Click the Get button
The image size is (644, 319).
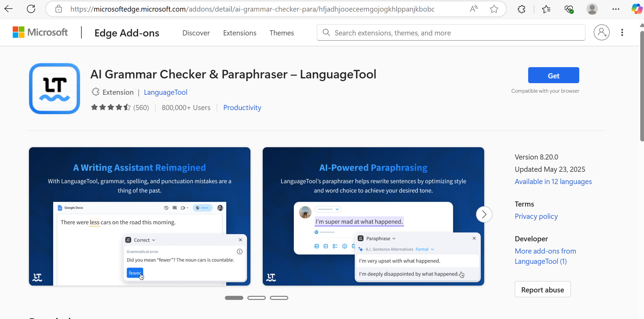(x=553, y=75)
